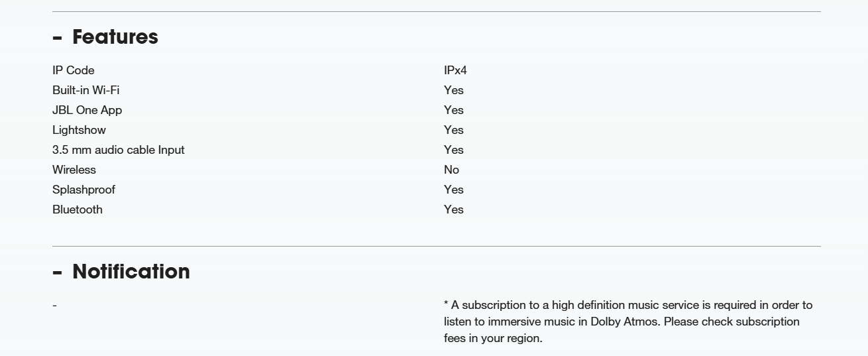Click 3.5 mm audio cable Input label
868x356 pixels.
[119, 150]
